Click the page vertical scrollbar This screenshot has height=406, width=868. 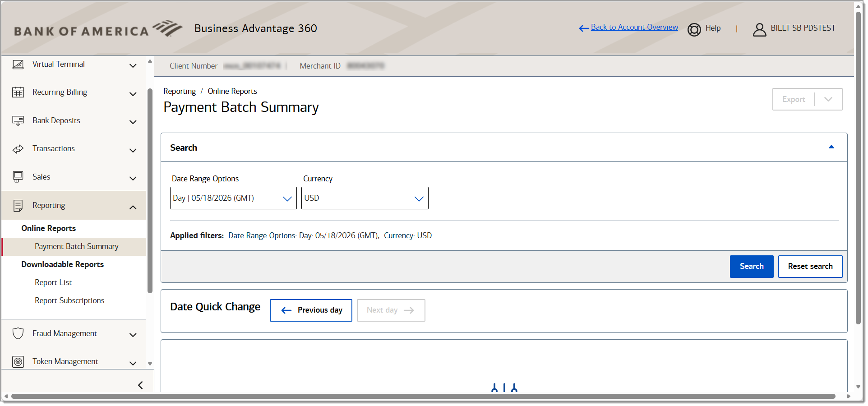[x=858, y=167]
